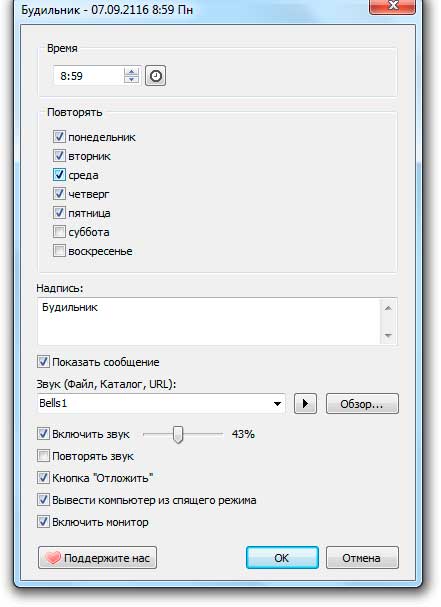Image resolution: width=441 pixels, height=607 pixels.
Task: Decrease time with the down spinner arrow
Action: coord(131,79)
